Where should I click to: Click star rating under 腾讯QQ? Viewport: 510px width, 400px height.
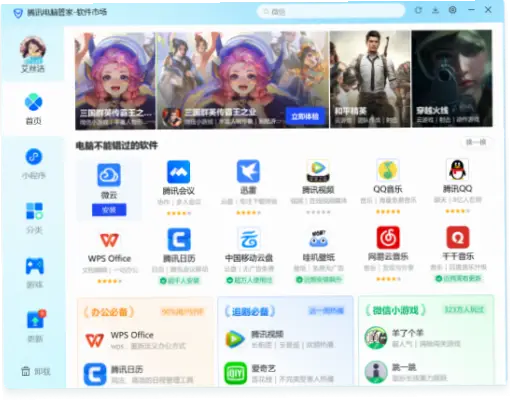tap(457, 211)
